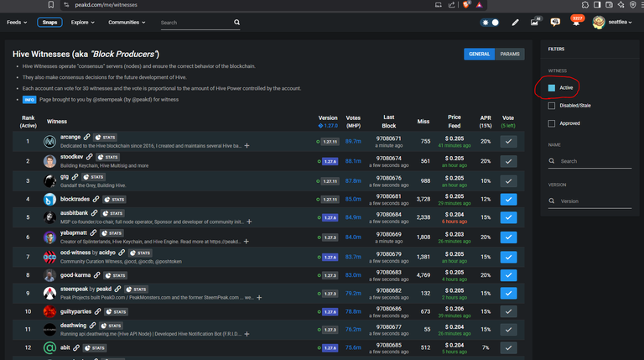
Task: Open the link icon next to guiltyparties
Action: point(97,311)
